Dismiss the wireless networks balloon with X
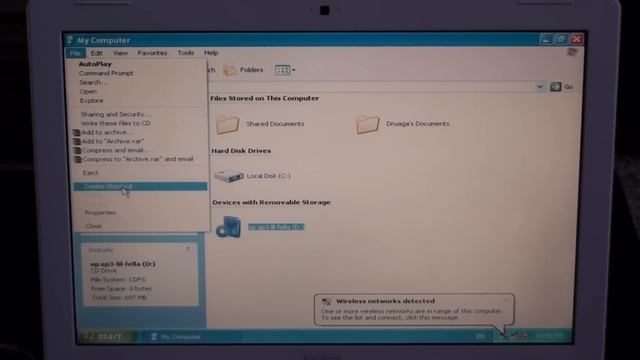 coord(506,300)
